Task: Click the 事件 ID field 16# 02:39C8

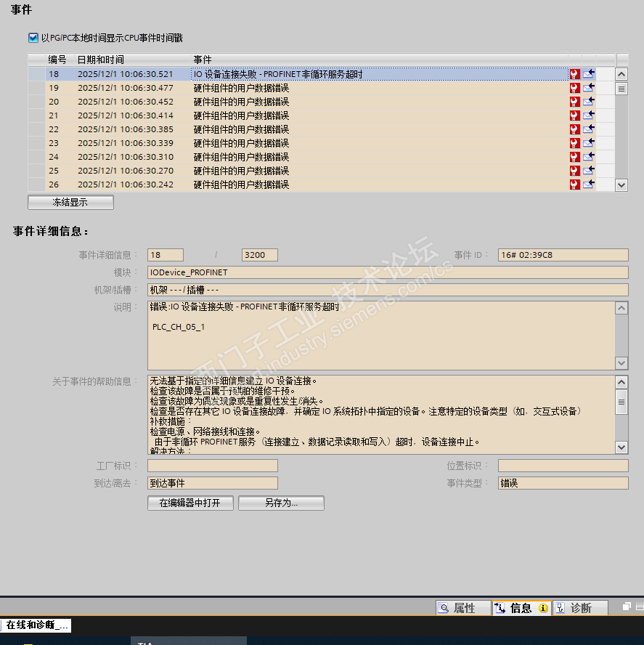Action: click(563, 255)
